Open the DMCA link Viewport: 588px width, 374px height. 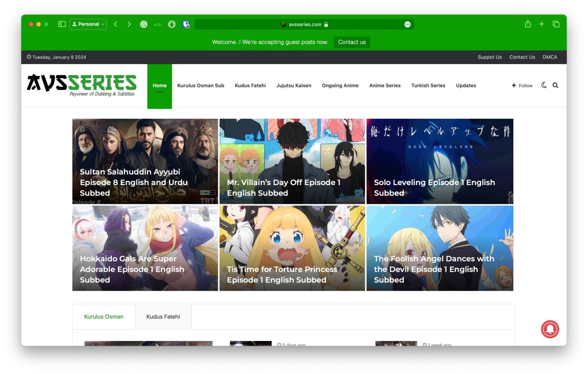pyautogui.click(x=550, y=57)
